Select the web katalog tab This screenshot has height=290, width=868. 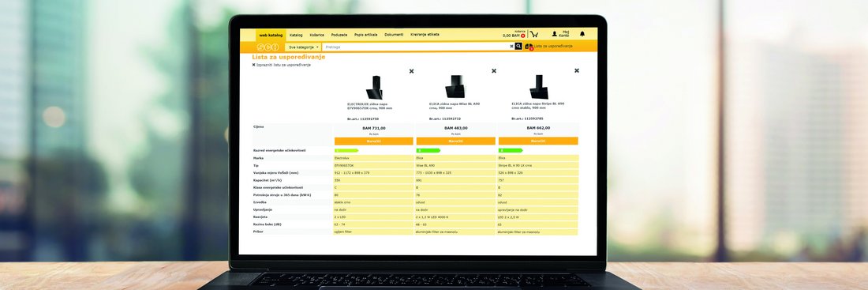coord(271,35)
